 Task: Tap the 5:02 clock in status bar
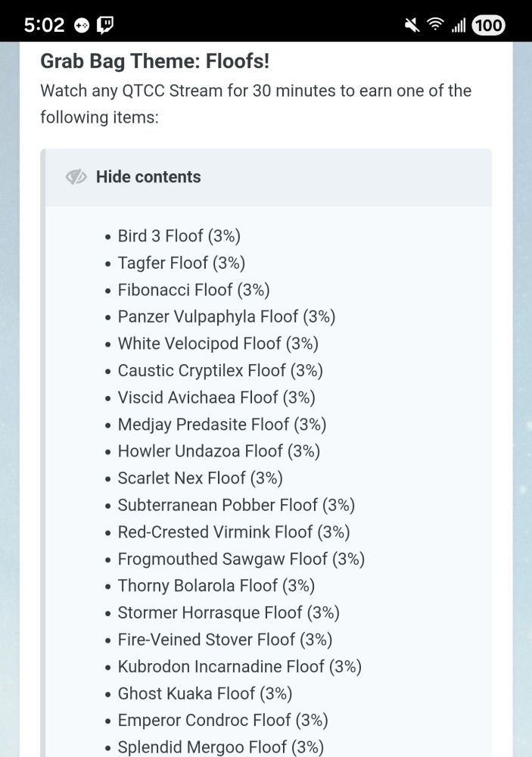(x=44, y=25)
